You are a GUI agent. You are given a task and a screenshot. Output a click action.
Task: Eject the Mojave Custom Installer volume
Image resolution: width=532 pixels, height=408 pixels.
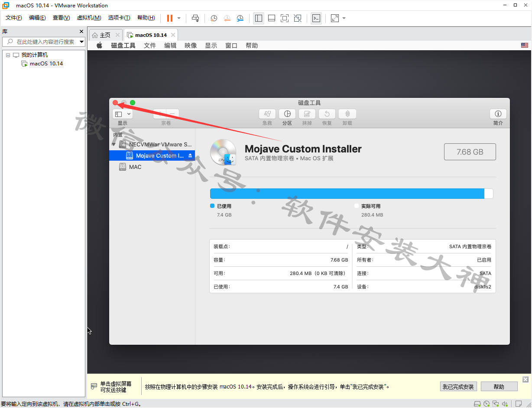(x=190, y=155)
